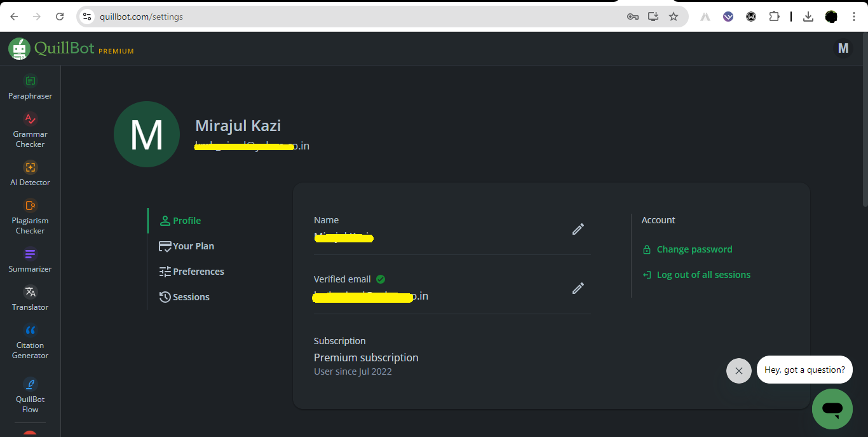Click the QuillBot logo in header

pos(52,48)
